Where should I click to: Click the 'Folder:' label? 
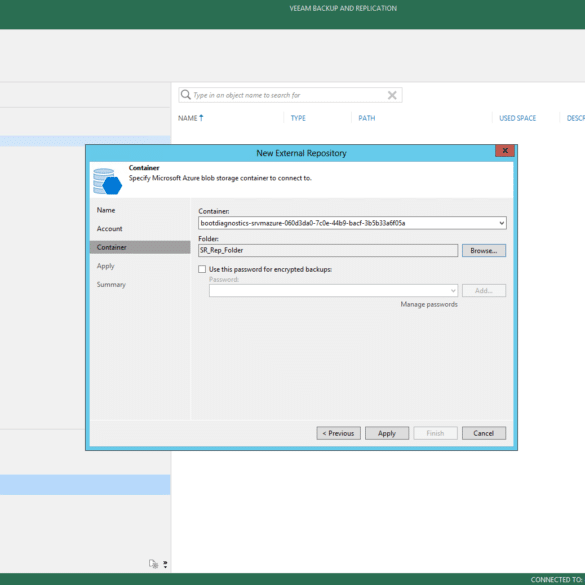208,239
